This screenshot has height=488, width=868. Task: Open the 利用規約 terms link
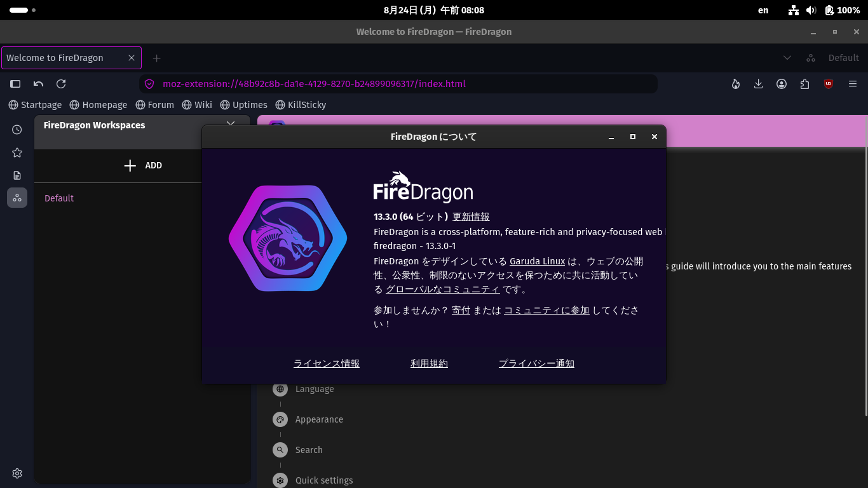[x=429, y=363]
